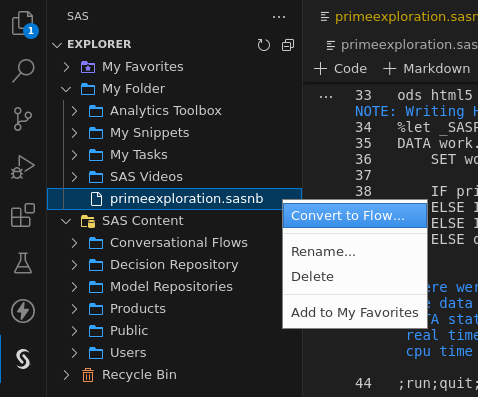This screenshot has width=478, height=397.
Task: Choose Rename... from context menu
Action: [x=355, y=252]
